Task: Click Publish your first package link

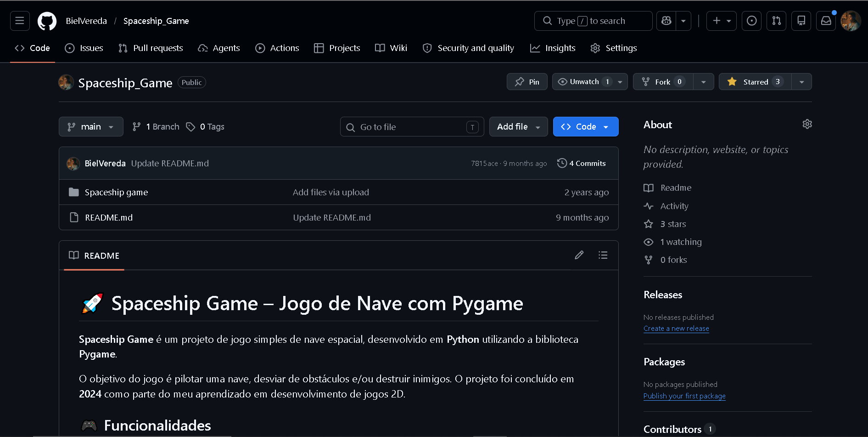Action: tap(684, 396)
